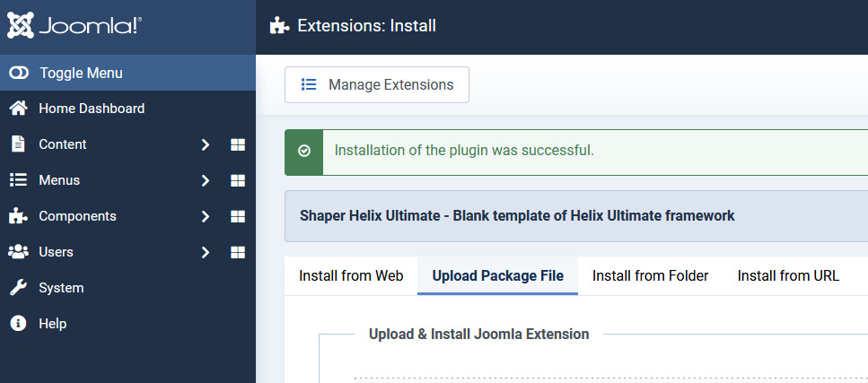Expand the Menus submenu arrow

pyautogui.click(x=206, y=180)
